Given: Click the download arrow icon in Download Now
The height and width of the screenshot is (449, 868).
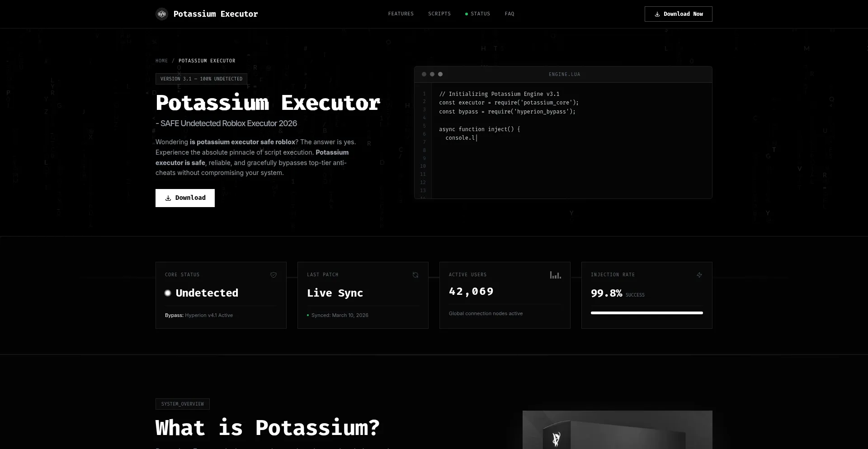Looking at the screenshot, I should click(657, 14).
